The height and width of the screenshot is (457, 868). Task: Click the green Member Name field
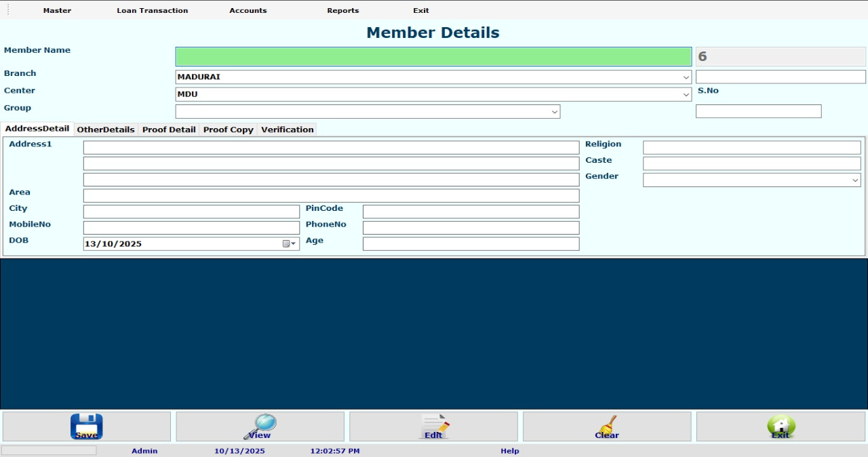pos(433,57)
